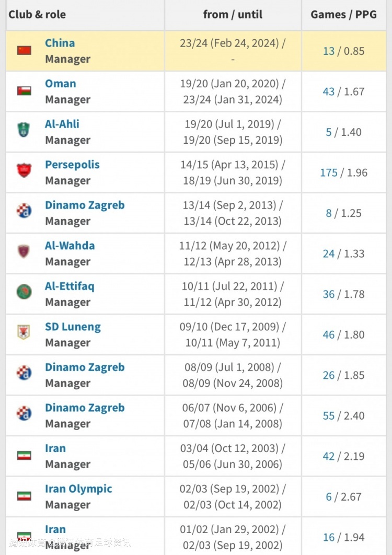Open the Al-Ettifaq club link
The width and height of the screenshot is (392, 555).
click(70, 286)
